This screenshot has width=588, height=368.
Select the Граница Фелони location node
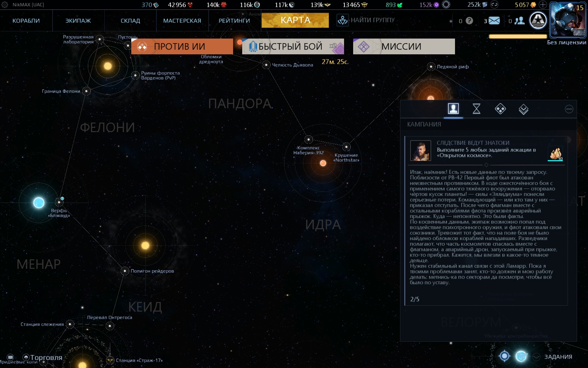coord(86,91)
